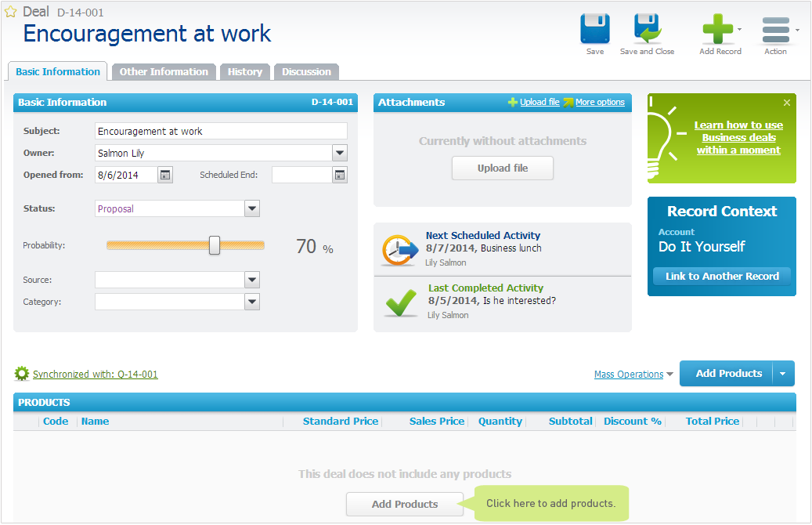The image size is (812, 525).
Task: Click Business lunch scheduled activity text
Action: pos(511,248)
